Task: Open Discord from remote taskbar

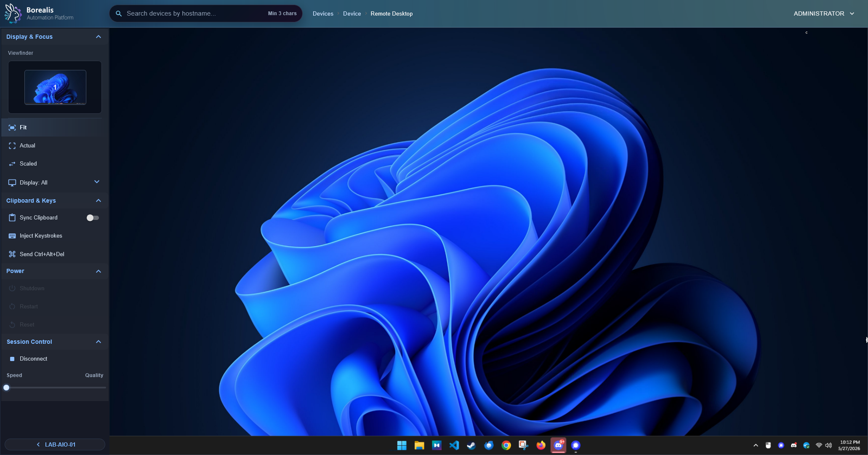Action: tap(558, 445)
